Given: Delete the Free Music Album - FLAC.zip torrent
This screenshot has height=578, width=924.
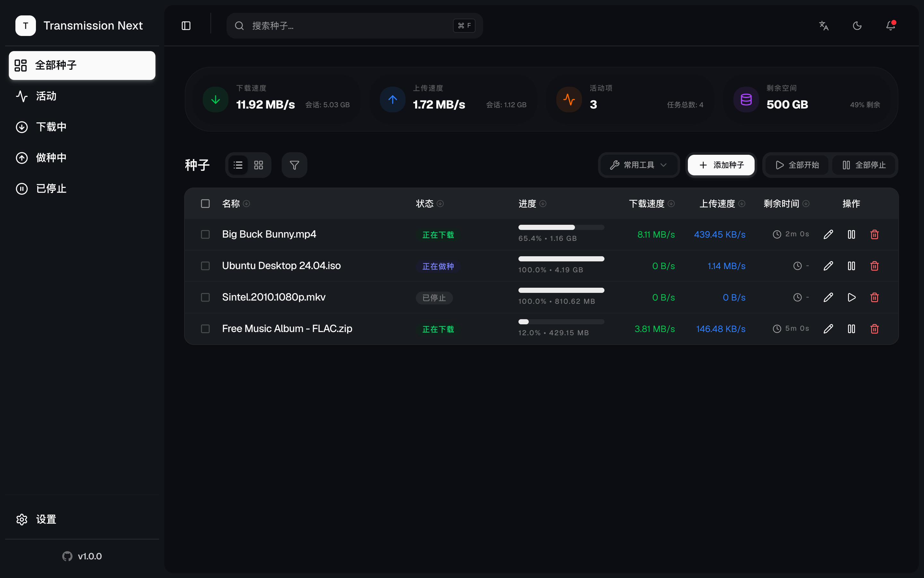Looking at the screenshot, I should pyautogui.click(x=874, y=329).
